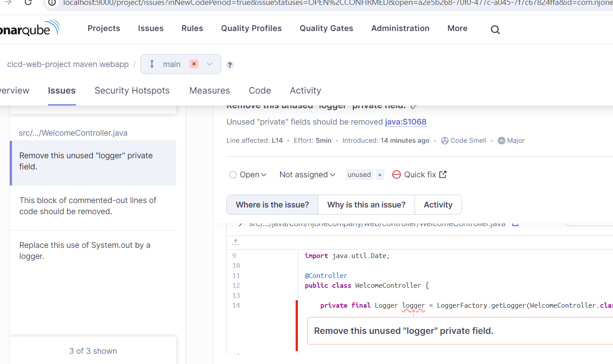Reload the page with browser refresh icon
The height and width of the screenshot is (364, 613).
point(28,2)
